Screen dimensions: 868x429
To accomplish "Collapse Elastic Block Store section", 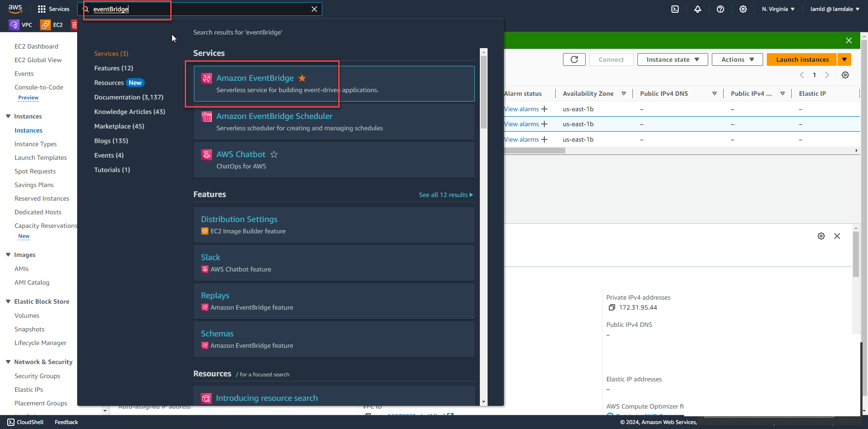I will 8,301.
